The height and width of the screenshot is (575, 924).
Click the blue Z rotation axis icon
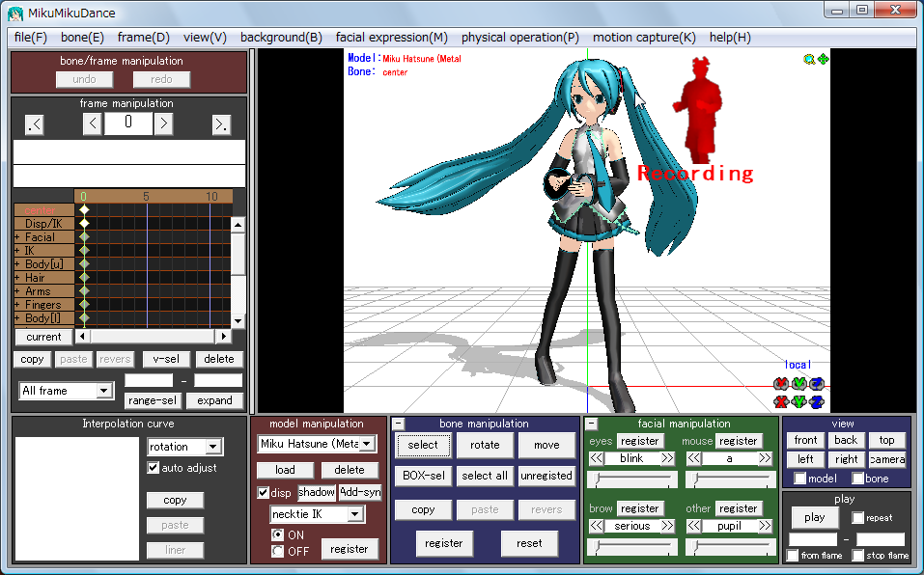817,384
